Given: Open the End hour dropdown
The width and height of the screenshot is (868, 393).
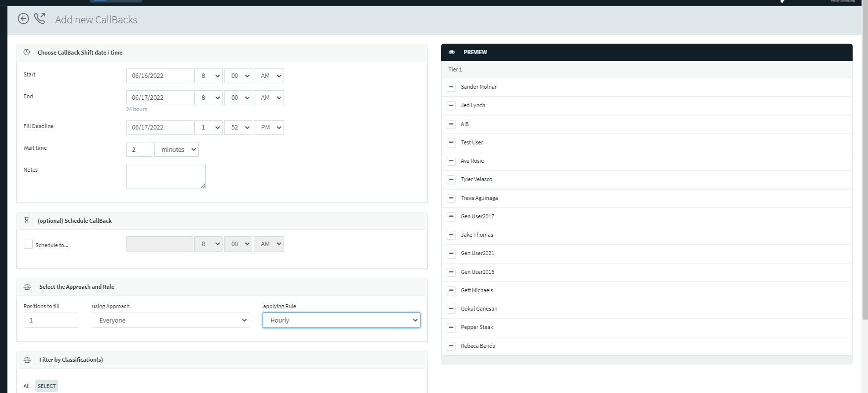Looking at the screenshot, I should [208, 98].
